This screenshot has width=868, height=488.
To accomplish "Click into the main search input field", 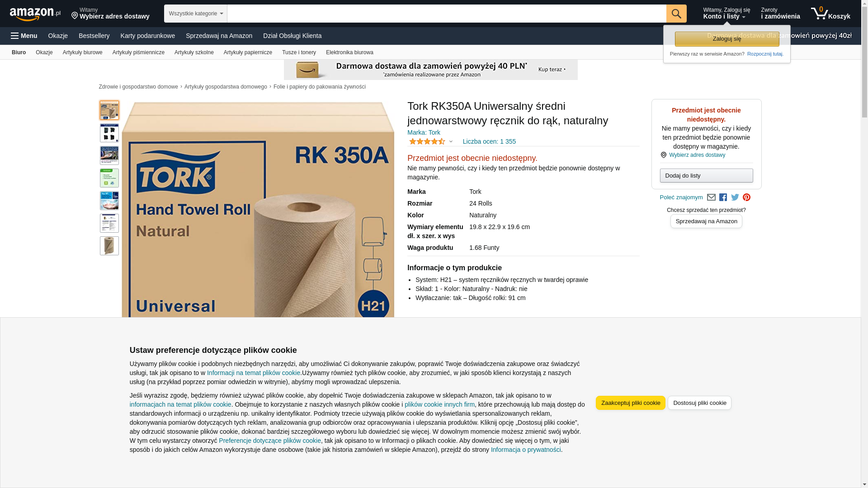I will [447, 14].
